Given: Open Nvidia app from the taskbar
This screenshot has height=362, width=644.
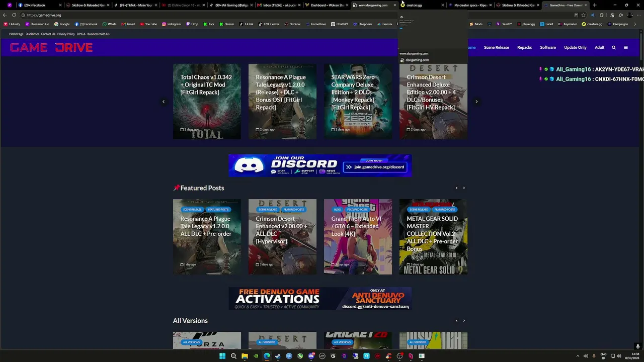Looking at the screenshot, I should pos(256,356).
